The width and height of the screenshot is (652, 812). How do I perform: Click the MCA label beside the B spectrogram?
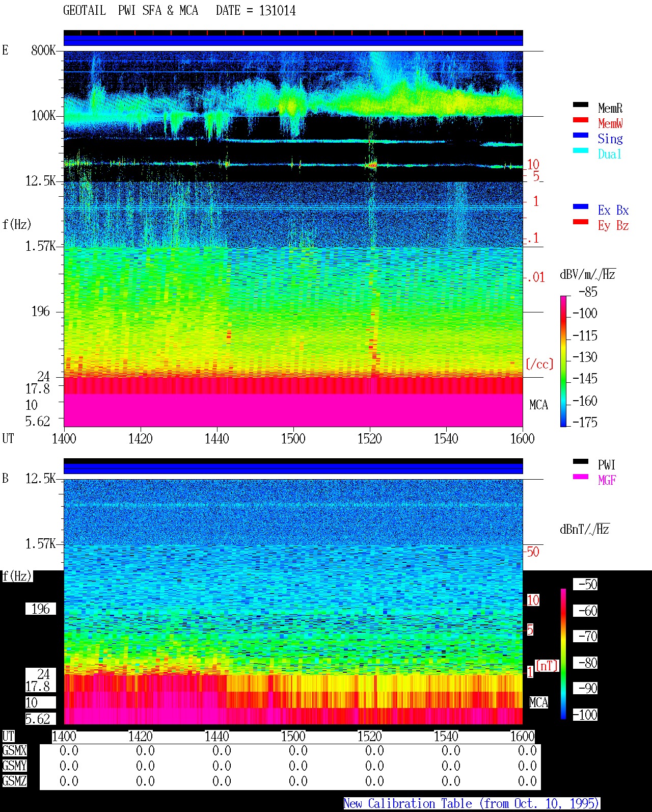(x=538, y=703)
